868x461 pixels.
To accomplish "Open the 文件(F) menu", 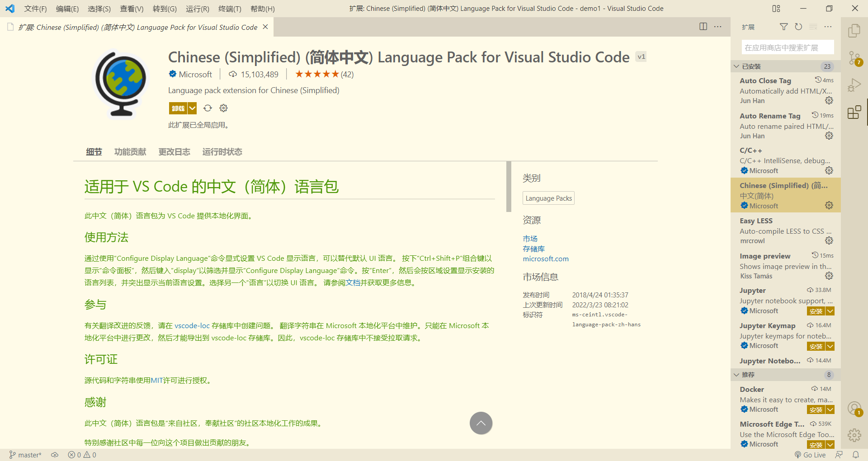I will 35,9.
